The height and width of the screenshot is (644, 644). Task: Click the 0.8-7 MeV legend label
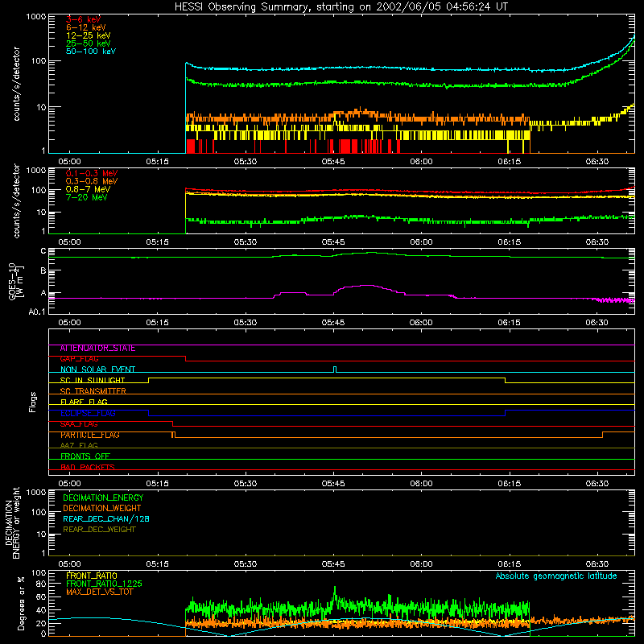pyautogui.click(x=89, y=189)
